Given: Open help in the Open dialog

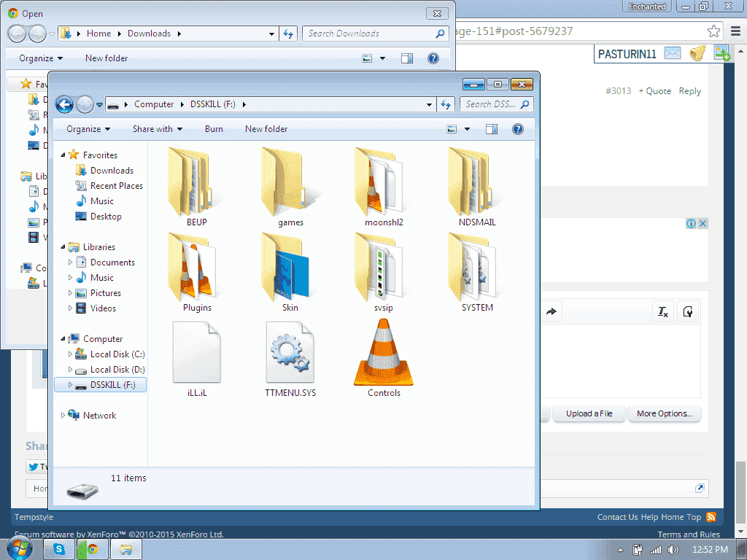Looking at the screenshot, I should coord(433,58).
